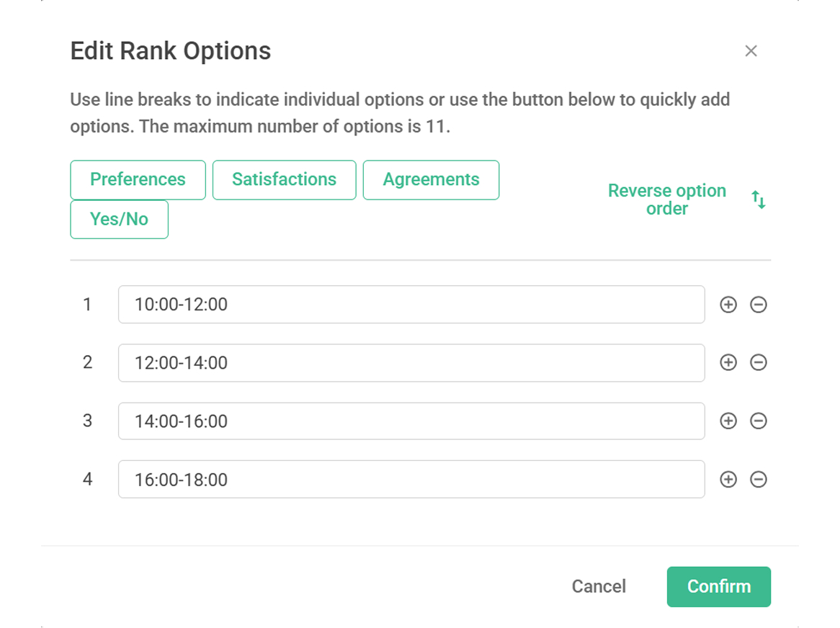Click the reverse-order arrows icon
This screenshot has height=628, width=840.
pyautogui.click(x=759, y=200)
